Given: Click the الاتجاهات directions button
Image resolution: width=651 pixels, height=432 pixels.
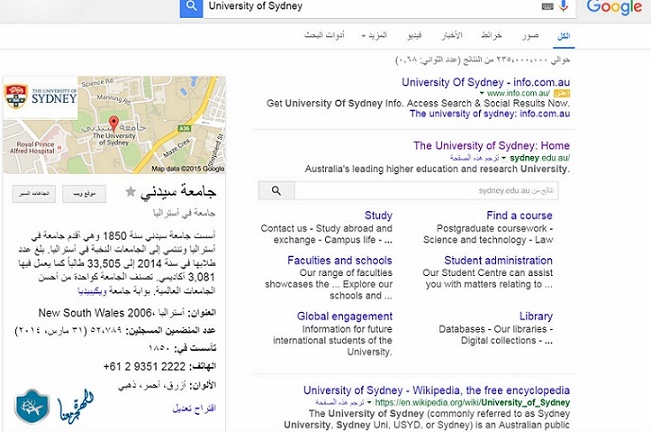Looking at the screenshot, I should click(34, 194).
